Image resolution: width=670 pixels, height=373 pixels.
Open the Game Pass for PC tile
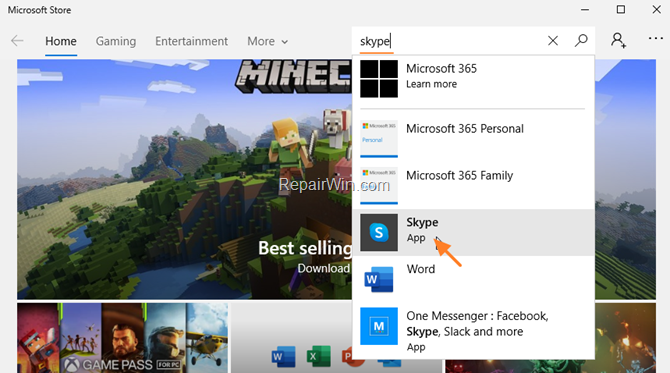coord(123,338)
